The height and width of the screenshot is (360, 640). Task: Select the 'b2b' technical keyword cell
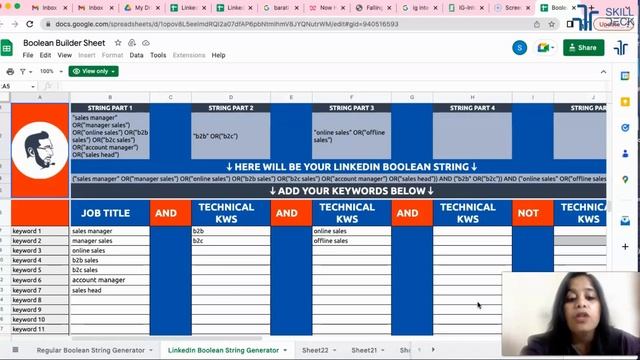(231, 231)
